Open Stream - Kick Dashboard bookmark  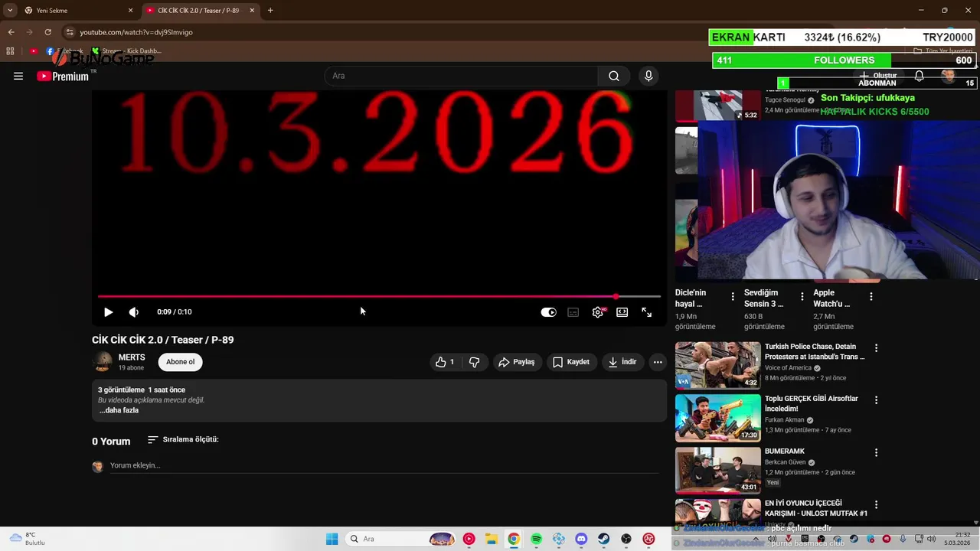coord(126,51)
